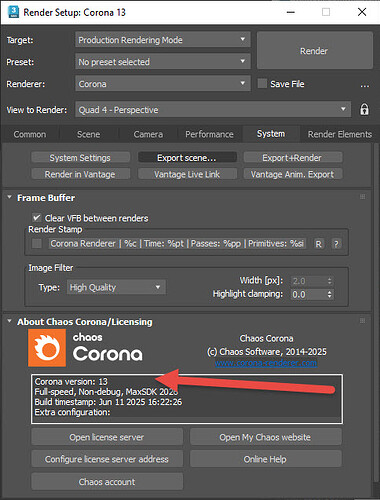Collapse the Frame Buffer rollout
380x500 pixels.
(9, 197)
